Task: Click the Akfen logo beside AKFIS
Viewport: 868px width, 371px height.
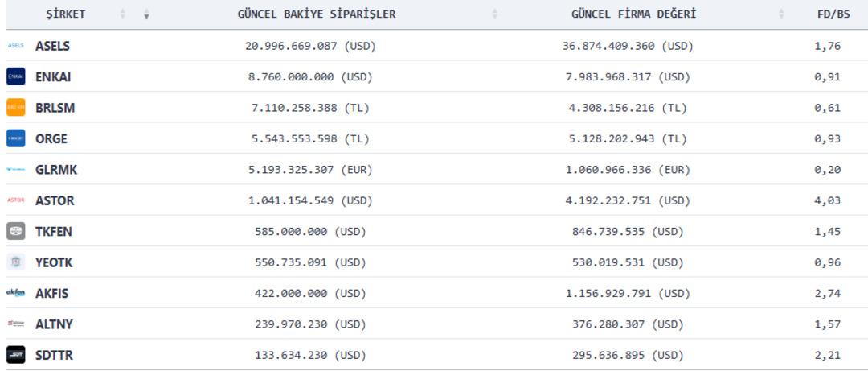Action: tap(16, 293)
